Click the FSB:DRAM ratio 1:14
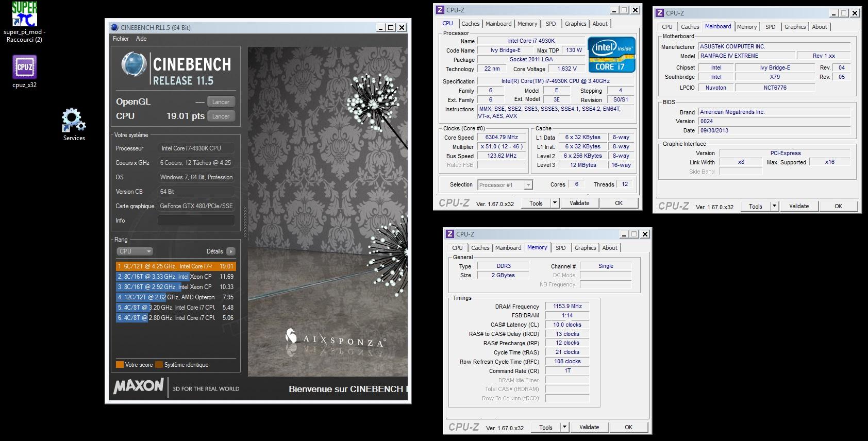Screen dimensions: 868x441 pos(567,315)
